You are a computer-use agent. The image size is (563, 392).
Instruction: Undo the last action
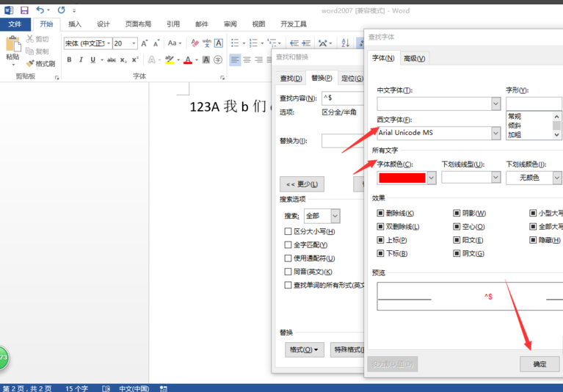(x=40, y=10)
